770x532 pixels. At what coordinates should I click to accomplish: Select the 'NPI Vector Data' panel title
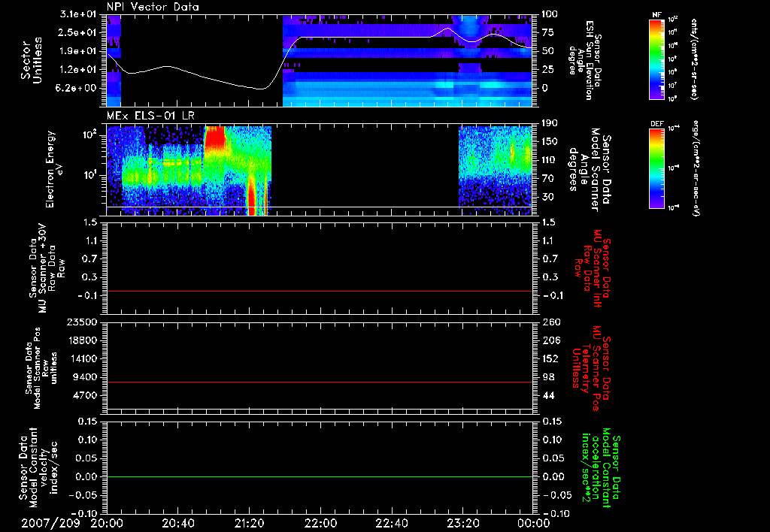click(x=153, y=7)
